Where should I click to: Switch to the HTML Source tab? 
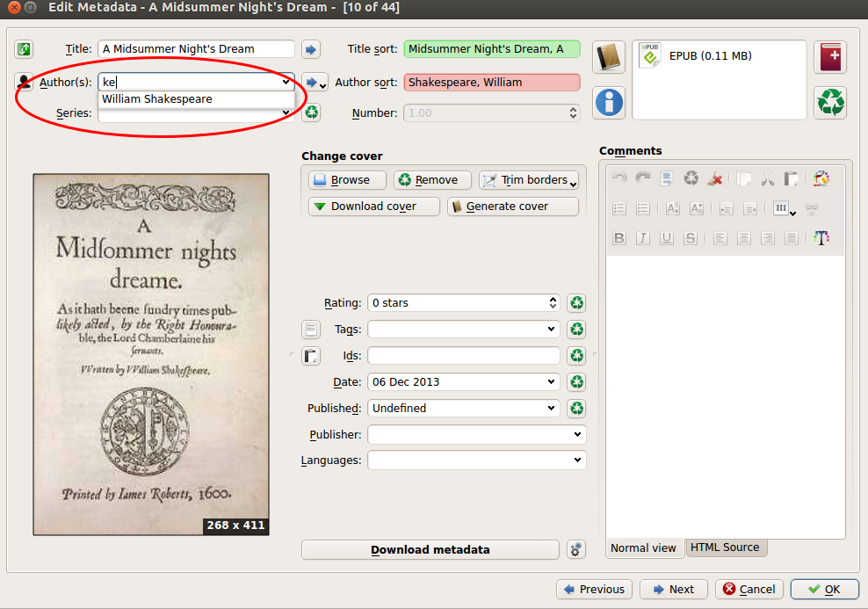pyautogui.click(x=725, y=547)
